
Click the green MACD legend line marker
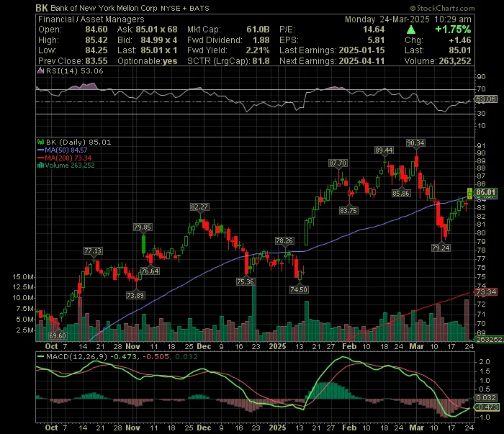(41, 356)
